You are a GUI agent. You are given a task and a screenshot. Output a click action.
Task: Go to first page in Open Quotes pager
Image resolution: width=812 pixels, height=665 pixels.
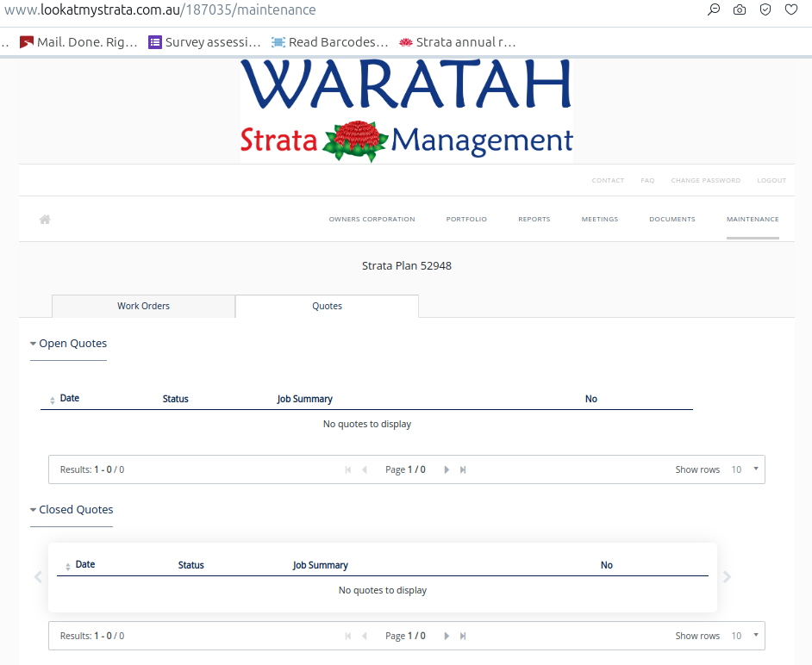click(348, 470)
